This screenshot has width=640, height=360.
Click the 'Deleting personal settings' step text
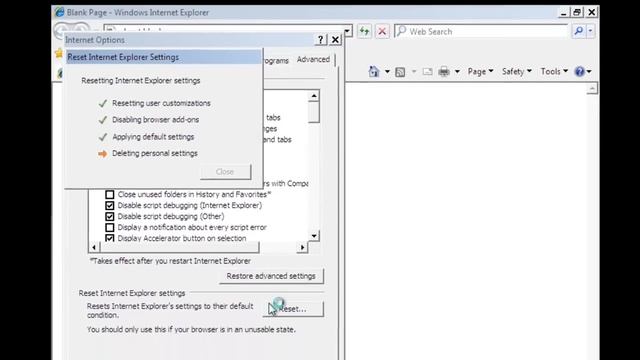pyautogui.click(x=155, y=153)
